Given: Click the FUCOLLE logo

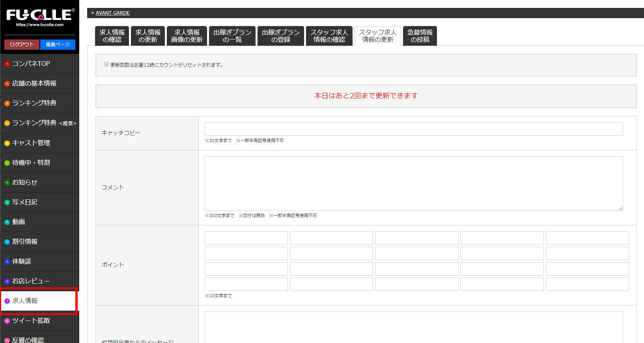Looking at the screenshot, I should click(x=40, y=17).
